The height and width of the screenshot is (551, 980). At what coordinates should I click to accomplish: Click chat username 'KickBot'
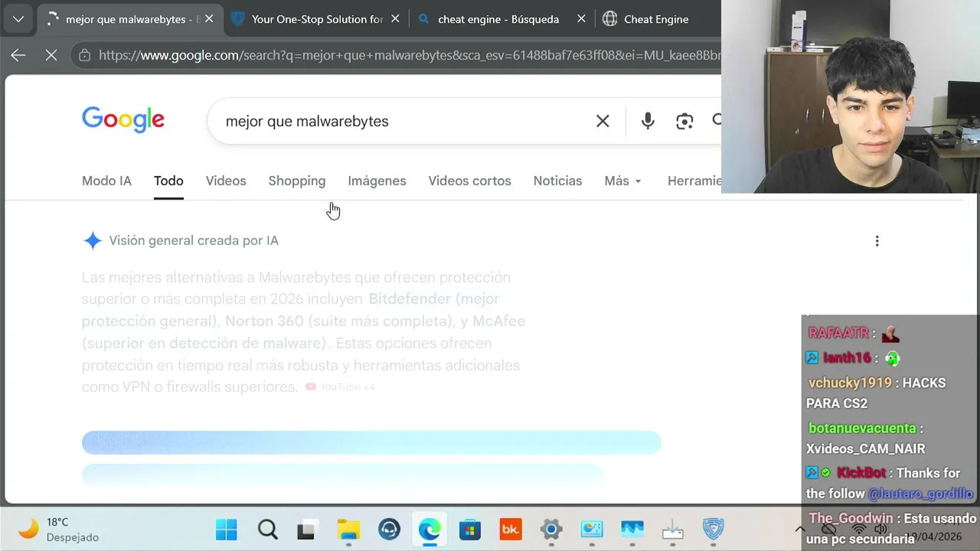coord(861,473)
